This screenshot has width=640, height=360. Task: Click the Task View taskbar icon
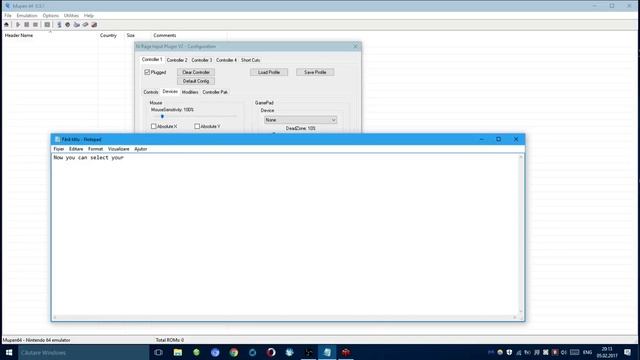(159, 352)
